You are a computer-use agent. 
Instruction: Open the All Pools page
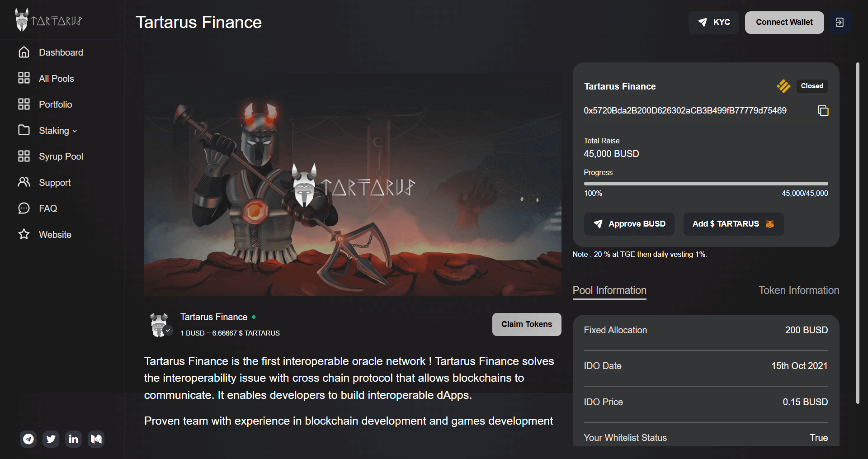[x=56, y=79]
